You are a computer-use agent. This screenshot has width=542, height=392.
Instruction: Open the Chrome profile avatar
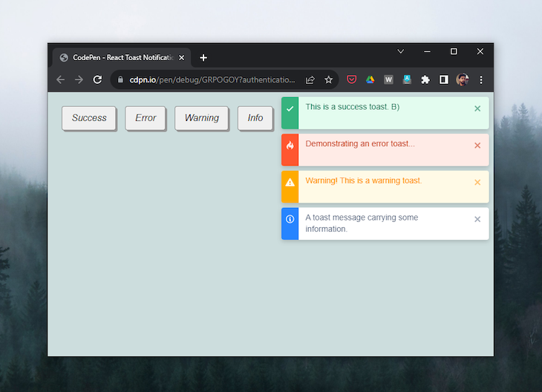point(462,79)
